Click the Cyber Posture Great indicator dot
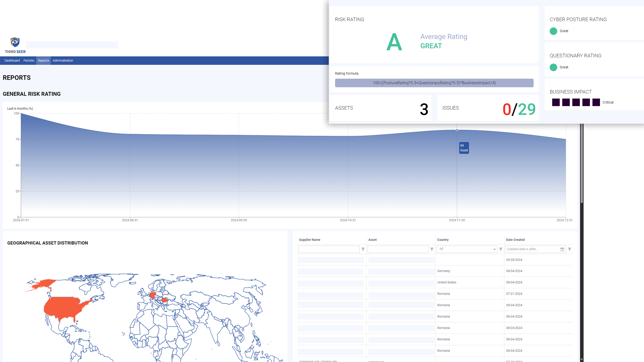Screen dimensions: 644x362 click(553, 31)
